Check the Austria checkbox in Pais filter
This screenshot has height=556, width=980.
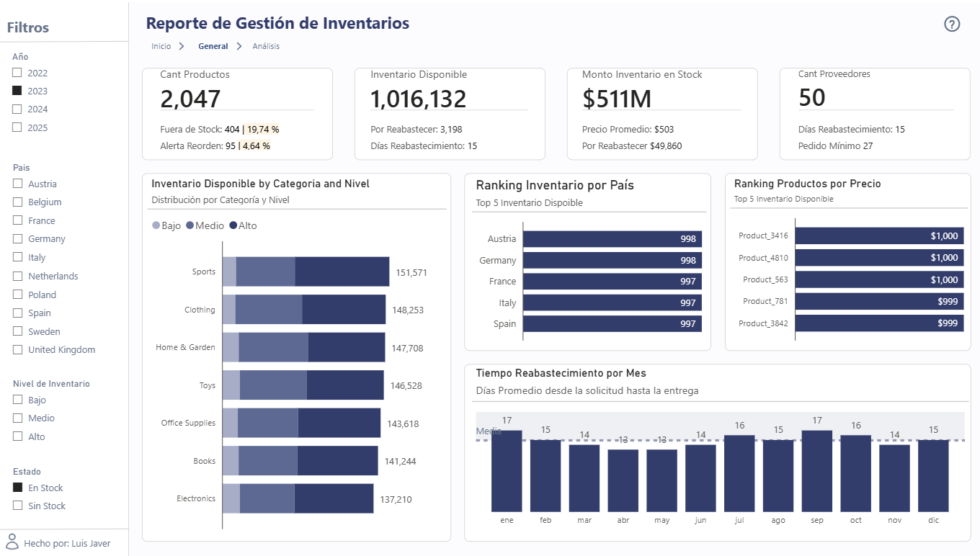(18, 184)
